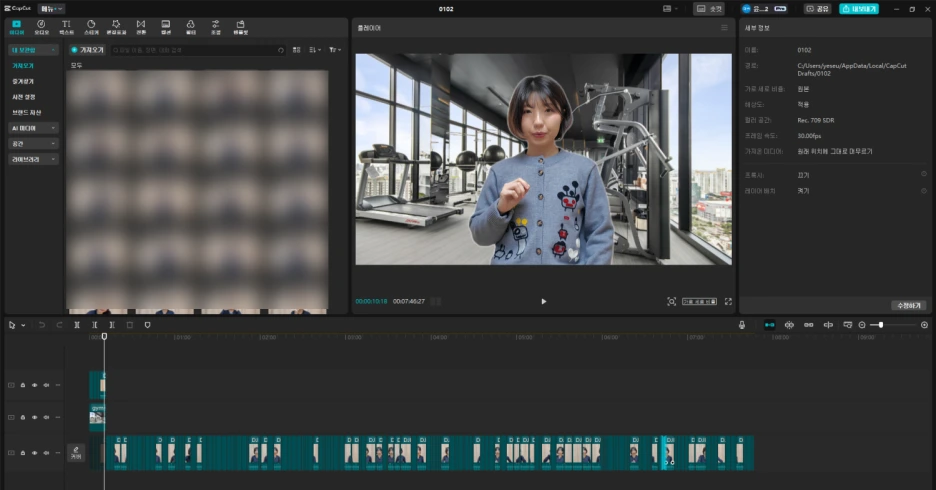Viewport: 936px width, 490px height.
Task: Click the aspect ratio button in player
Action: 699,302
